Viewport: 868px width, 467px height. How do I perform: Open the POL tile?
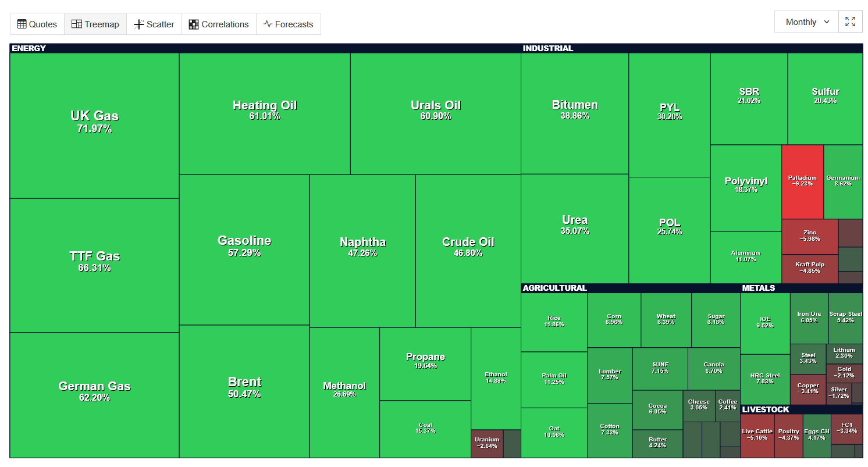pyautogui.click(x=670, y=230)
